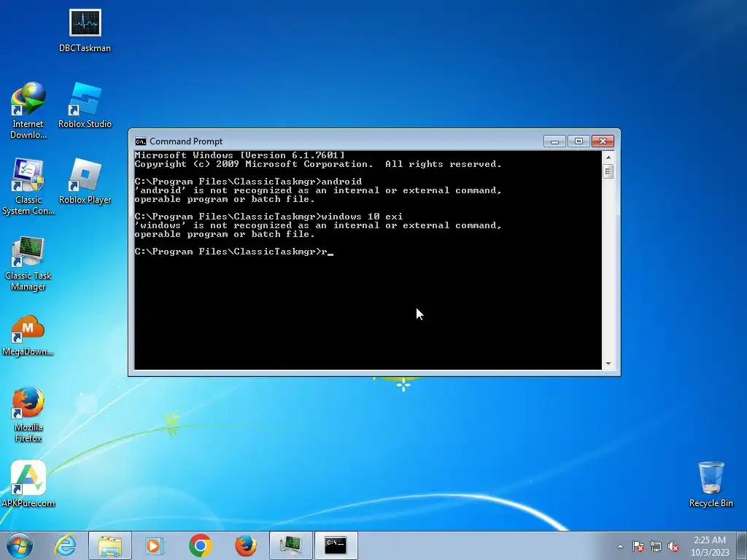Image resolution: width=747 pixels, height=560 pixels.
Task: Click the Command Prompt scrollbar thumb
Action: [608, 171]
